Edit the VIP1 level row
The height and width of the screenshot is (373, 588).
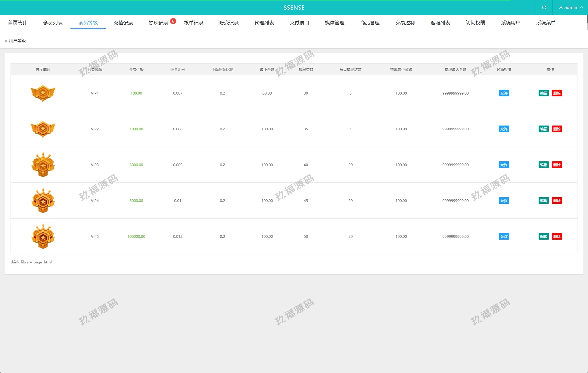tap(543, 93)
